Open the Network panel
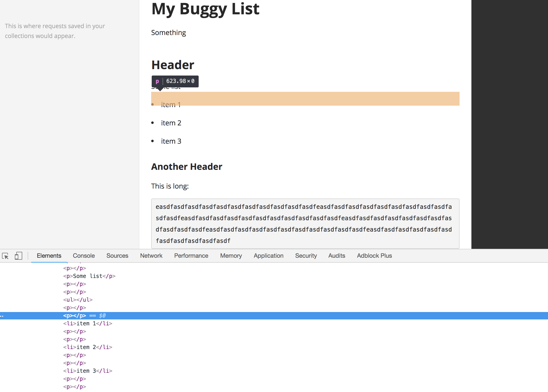 click(151, 256)
